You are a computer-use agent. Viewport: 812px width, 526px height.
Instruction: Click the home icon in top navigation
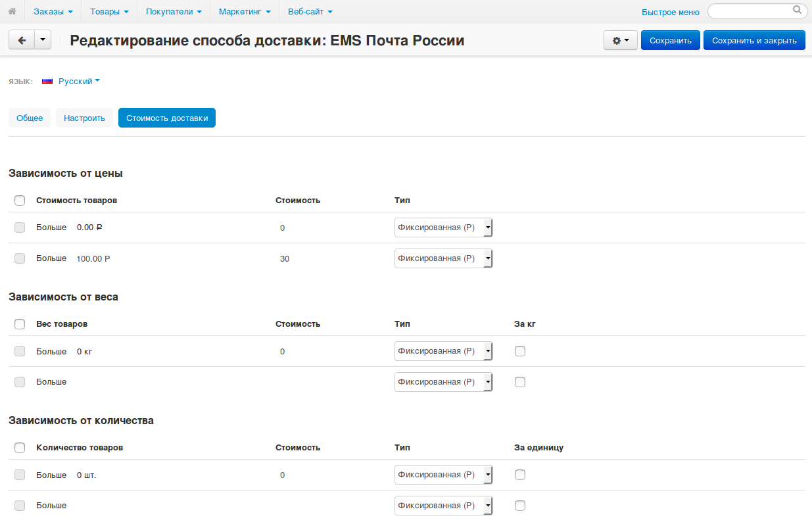[x=12, y=11]
